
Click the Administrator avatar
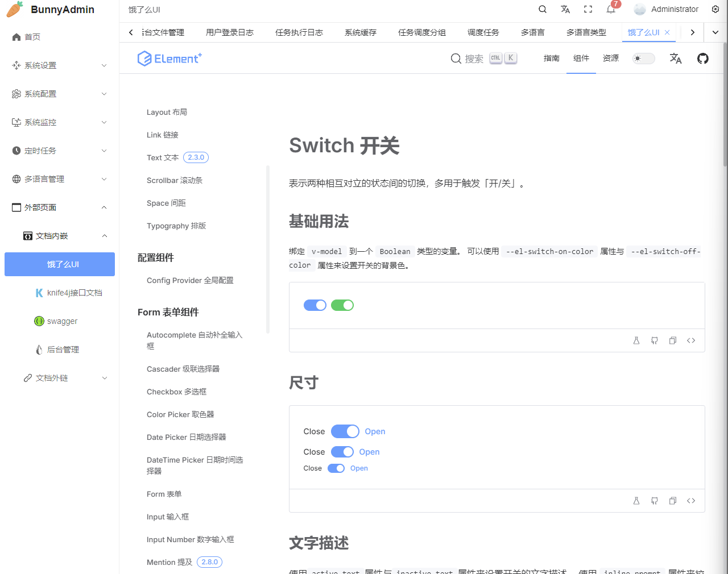click(640, 9)
